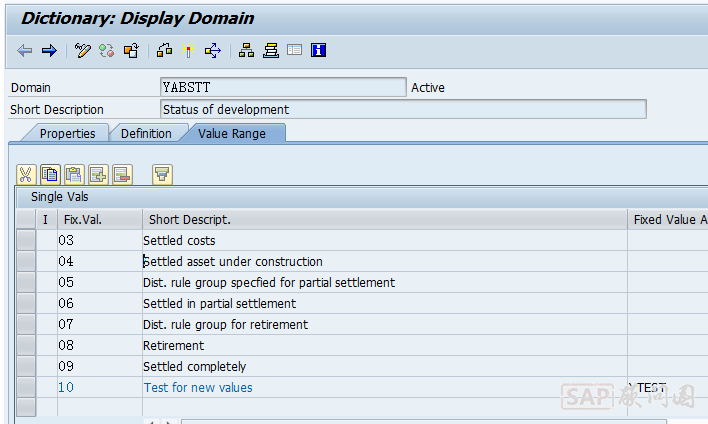This screenshot has height=424, width=708.
Task: Click the Delete Row icon
Action: pyautogui.click(x=122, y=175)
